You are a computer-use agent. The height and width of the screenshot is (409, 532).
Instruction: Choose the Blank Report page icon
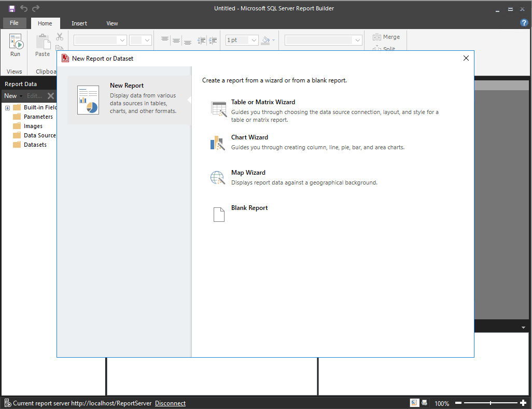coord(219,214)
